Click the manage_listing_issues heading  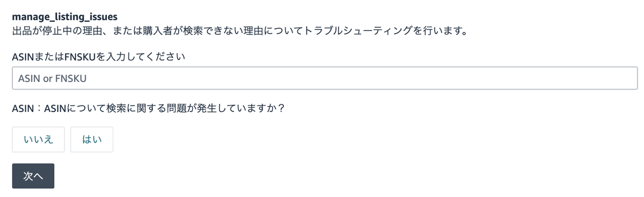pyautogui.click(x=64, y=17)
